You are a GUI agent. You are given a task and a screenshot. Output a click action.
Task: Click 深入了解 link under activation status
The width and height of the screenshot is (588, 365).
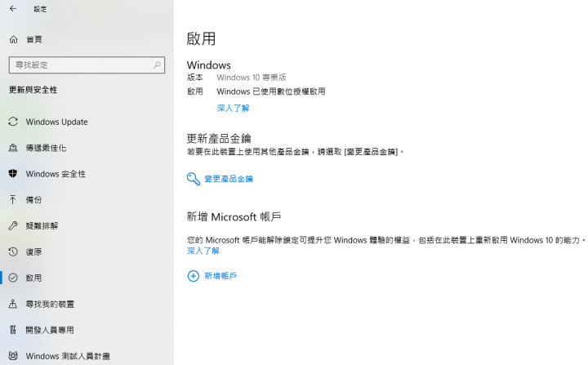[233, 109]
